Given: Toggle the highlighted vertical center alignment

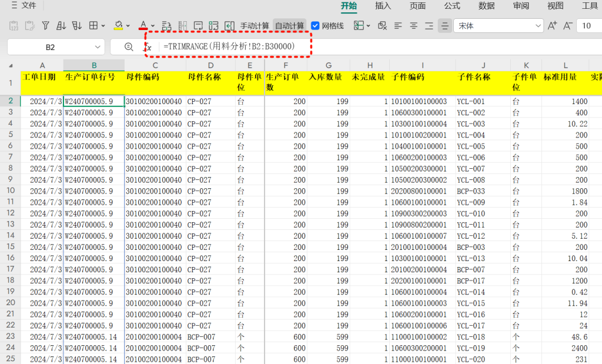Looking at the screenshot, I should point(444,26).
